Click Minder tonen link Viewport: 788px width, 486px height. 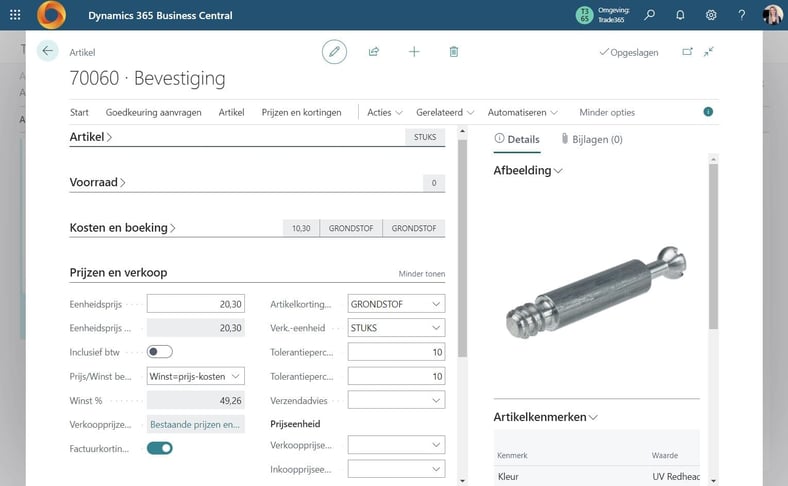click(x=422, y=273)
